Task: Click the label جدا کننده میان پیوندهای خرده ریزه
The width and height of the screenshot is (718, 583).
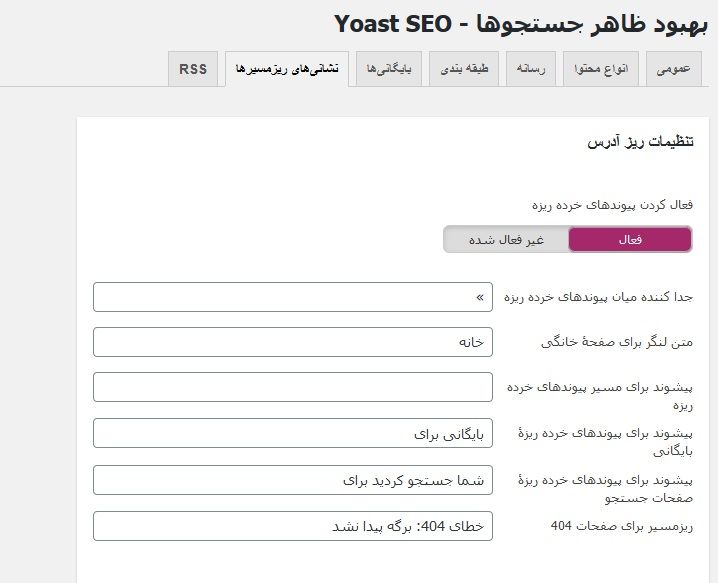Action: [598, 297]
